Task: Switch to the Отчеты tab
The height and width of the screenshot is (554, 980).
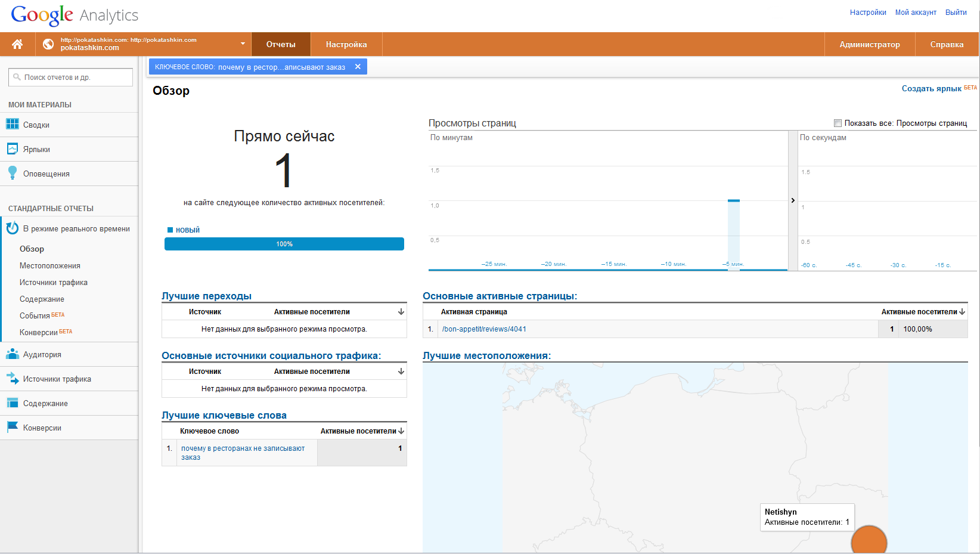Action: (x=281, y=44)
